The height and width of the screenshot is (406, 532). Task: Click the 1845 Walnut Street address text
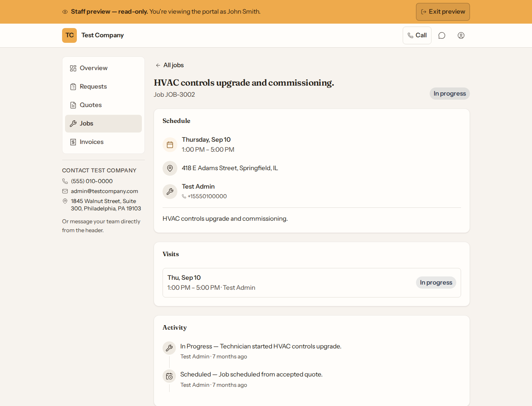[106, 205]
